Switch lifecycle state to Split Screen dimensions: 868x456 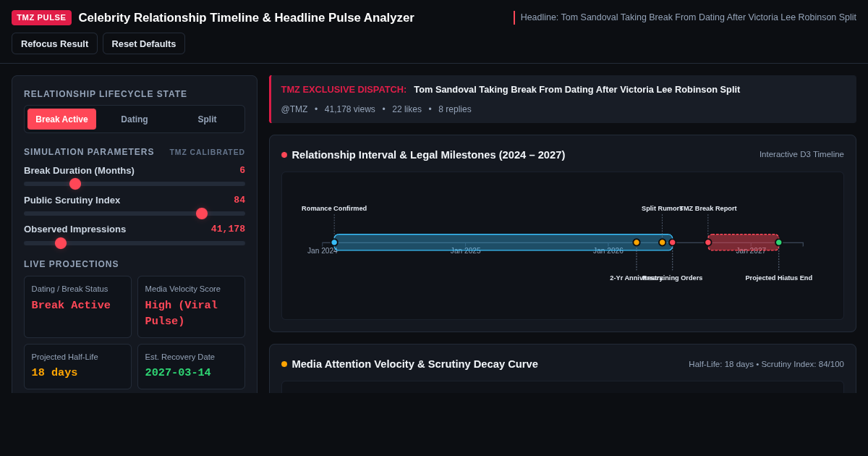point(207,119)
